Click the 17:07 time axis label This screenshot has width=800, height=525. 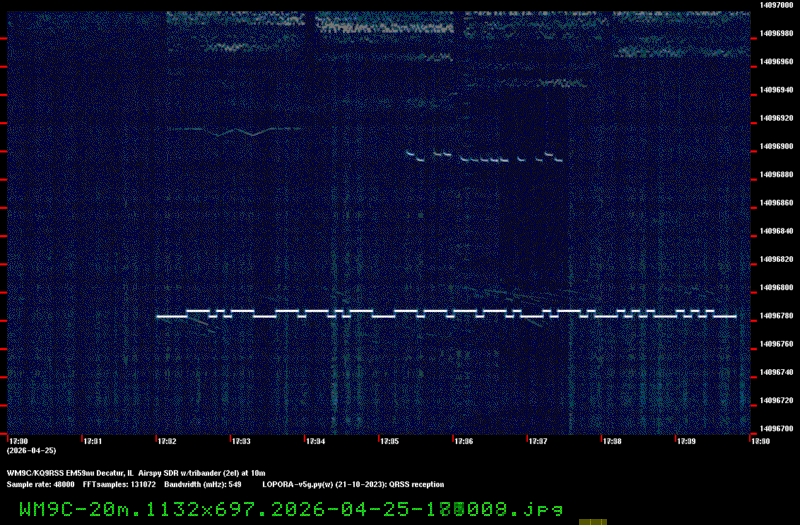[x=538, y=441]
